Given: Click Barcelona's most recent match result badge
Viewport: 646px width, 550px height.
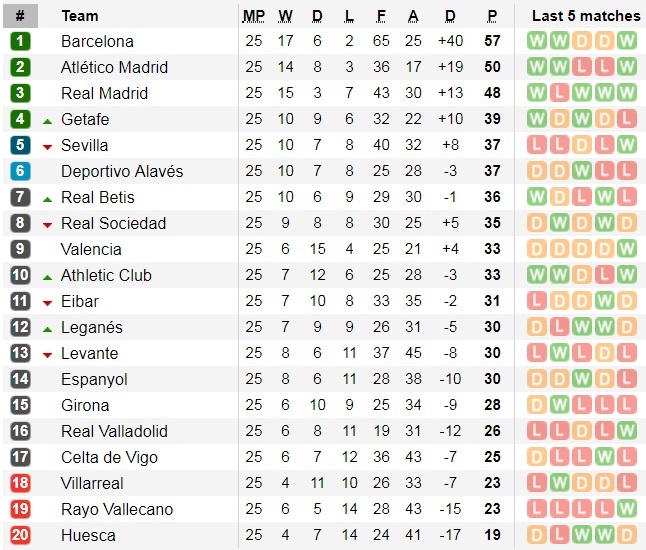Looking at the screenshot, I should [627, 41].
